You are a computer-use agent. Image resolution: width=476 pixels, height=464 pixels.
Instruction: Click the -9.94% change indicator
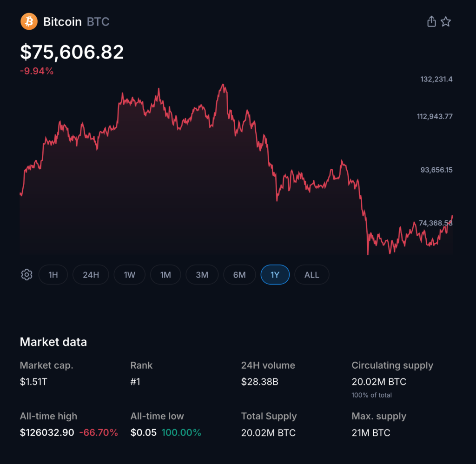pyautogui.click(x=37, y=71)
